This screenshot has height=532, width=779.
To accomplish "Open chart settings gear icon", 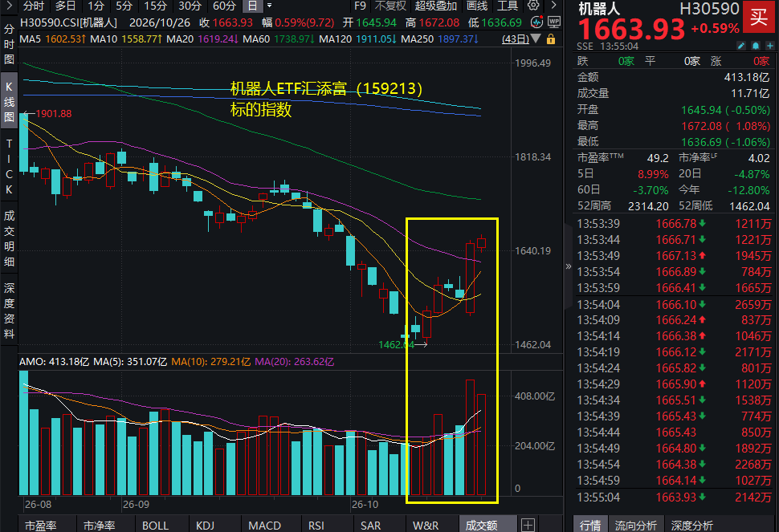I will point(533,6).
